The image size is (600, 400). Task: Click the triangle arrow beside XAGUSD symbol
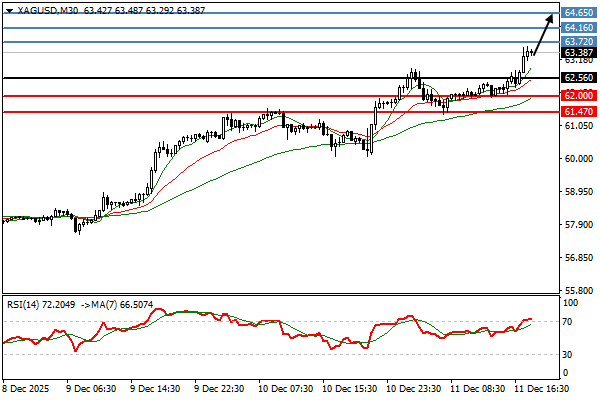tap(9, 9)
